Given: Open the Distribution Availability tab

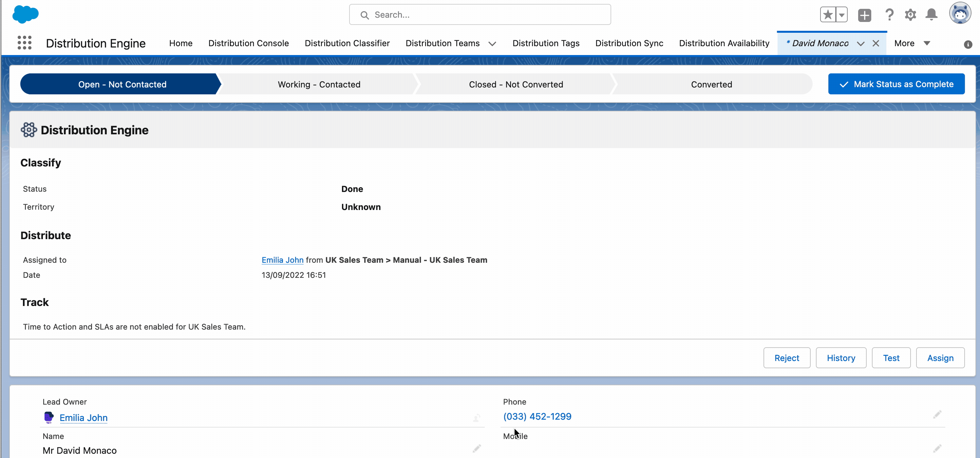Looking at the screenshot, I should pyautogui.click(x=724, y=43).
